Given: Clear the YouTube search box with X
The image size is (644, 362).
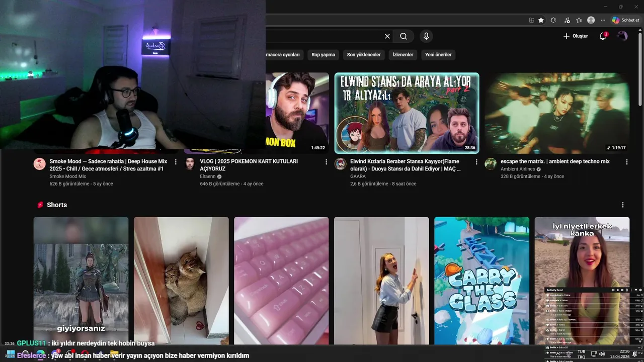Looking at the screenshot, I should [x=387, y=36].
